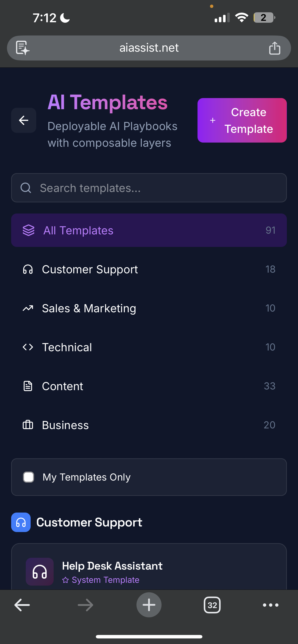Viewport: 298px width, 644px height.
Task: Tap the page back arrow beside AI Templates
Action: [x=23, y=120]
